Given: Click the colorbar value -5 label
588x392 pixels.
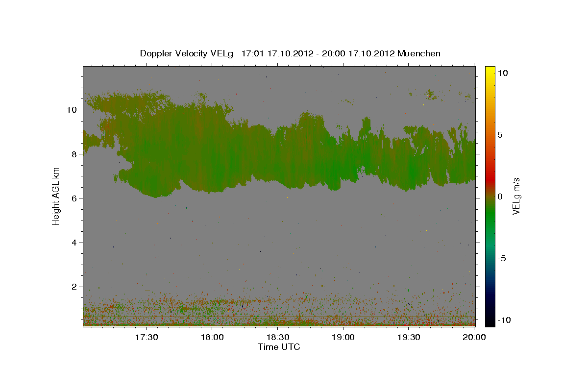Looking at the screenshot, I should (501, 258).
